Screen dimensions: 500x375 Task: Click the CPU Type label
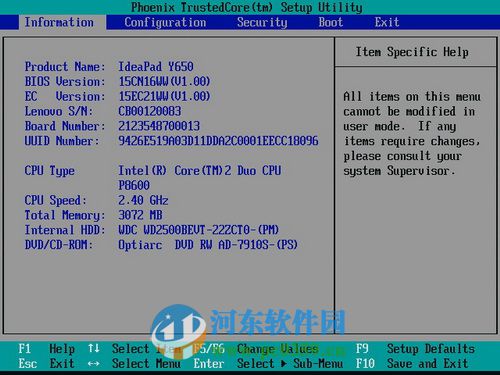pyautogui.click(x=49, y=171)
